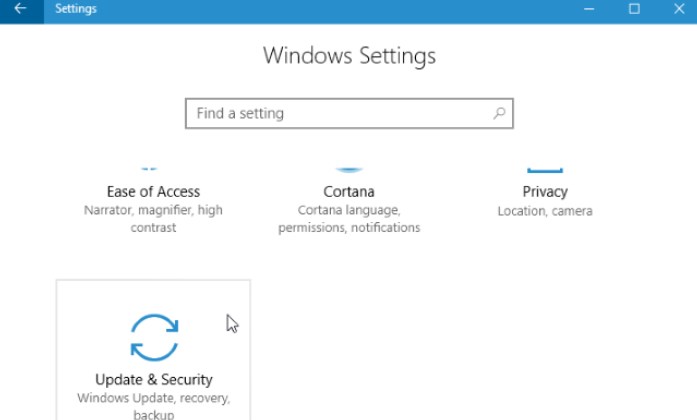The width and height of the screenshot is (697, 420).
Task: Open the Update & Security sync arrows icon
Action: click(154, 336)
